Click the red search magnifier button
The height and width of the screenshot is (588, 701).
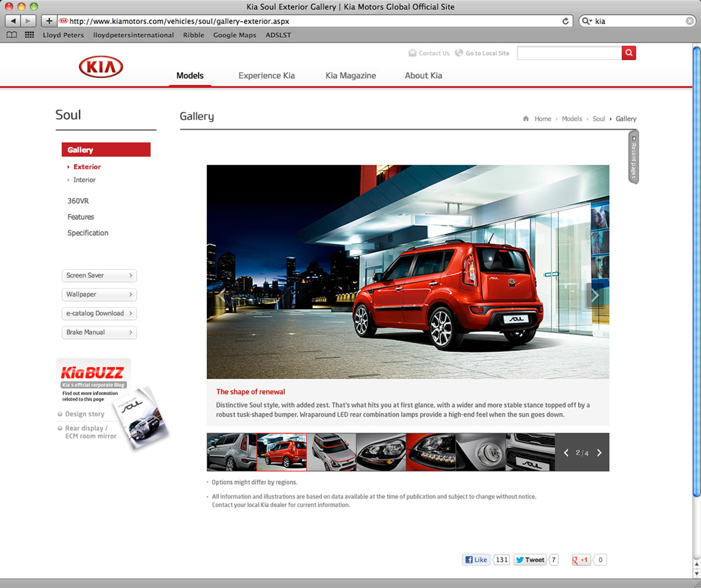point(629,53)
